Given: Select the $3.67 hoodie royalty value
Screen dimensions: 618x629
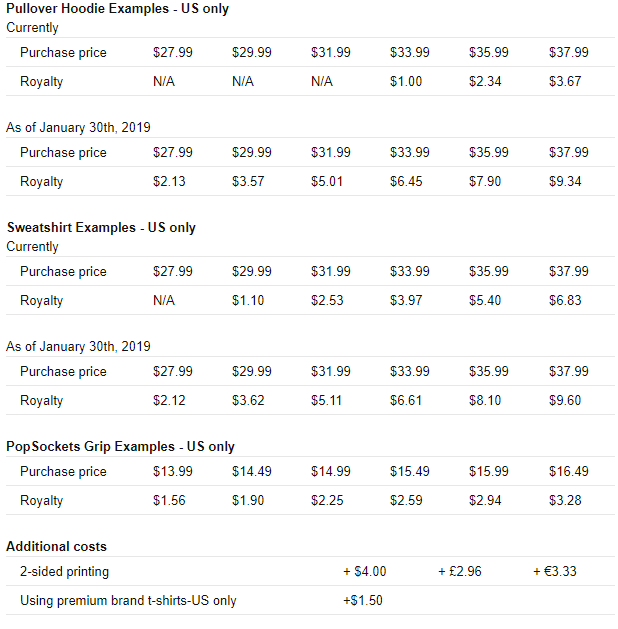Looking at the screenshot, I should [565, 81].
